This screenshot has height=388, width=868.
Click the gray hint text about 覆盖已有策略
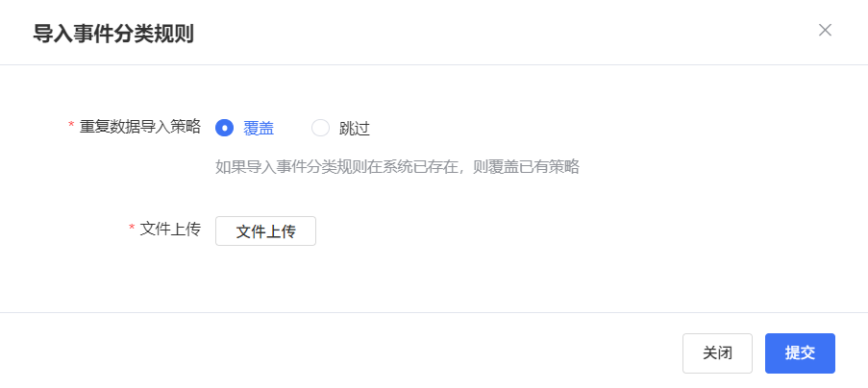[397, 166]
